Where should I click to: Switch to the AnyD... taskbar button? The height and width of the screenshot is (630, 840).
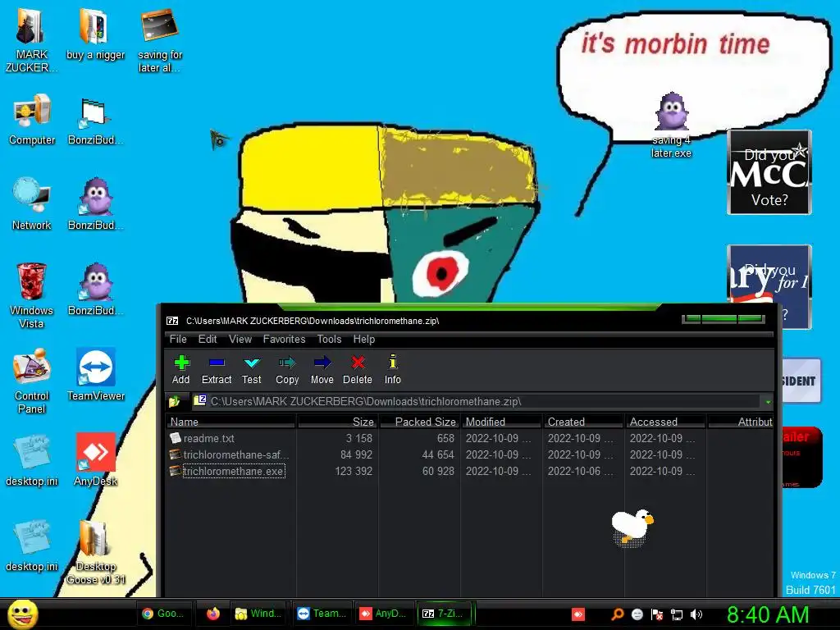pyautogui.click(x=384, y=614)
